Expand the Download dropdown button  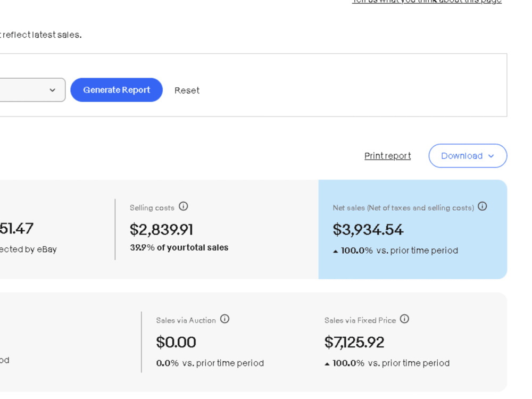(468, 156)
